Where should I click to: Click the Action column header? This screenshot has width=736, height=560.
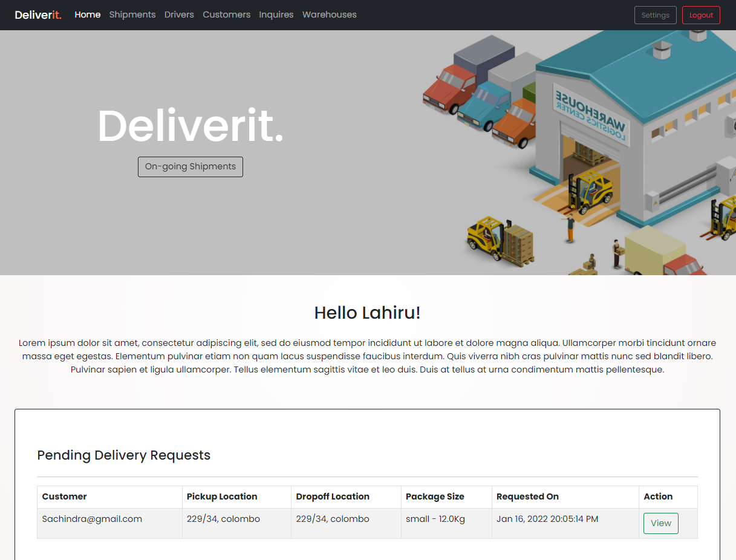coord(668,497)
